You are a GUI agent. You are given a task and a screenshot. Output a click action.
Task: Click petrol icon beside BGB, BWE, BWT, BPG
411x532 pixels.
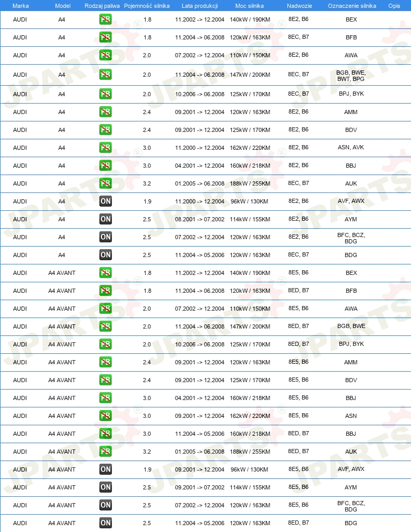tap(106, 75)
